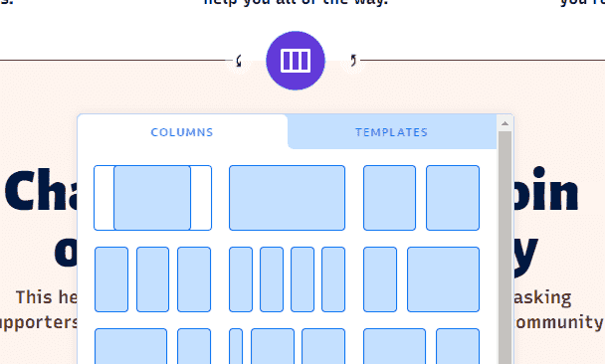Screen dimensions: 605x364
Task: Click the purple columns layout button
Action: click(x=296, y=61)
